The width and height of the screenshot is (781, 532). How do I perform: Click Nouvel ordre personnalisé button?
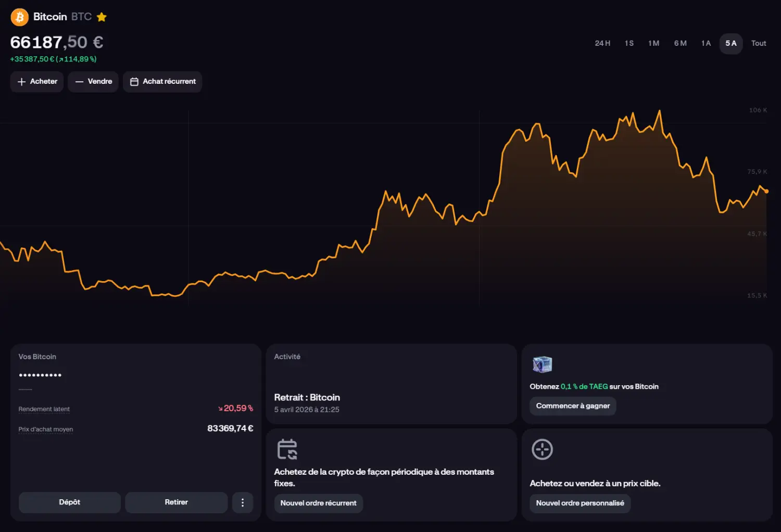click(580, 503)
